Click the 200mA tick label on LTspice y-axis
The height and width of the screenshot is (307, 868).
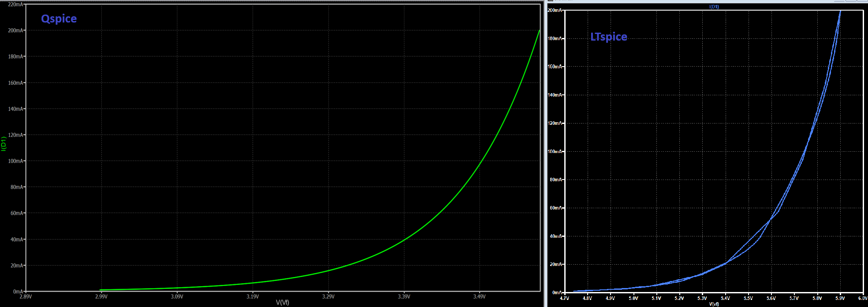555,10
